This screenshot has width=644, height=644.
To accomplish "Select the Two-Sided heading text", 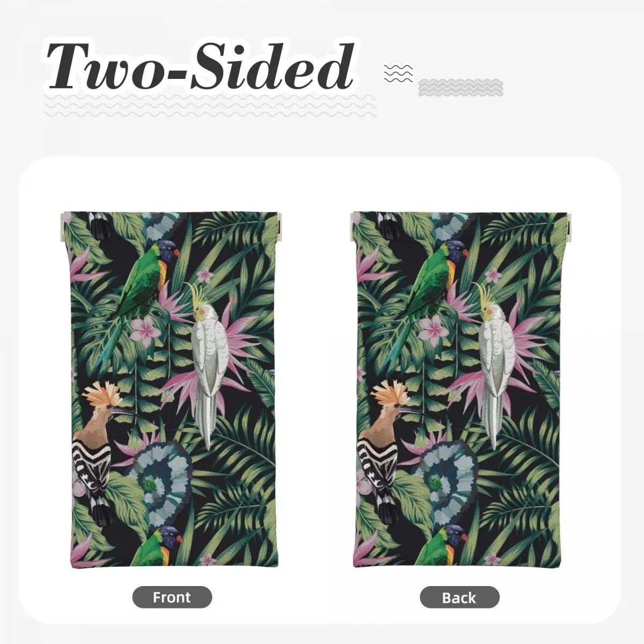I will point(201,67).
